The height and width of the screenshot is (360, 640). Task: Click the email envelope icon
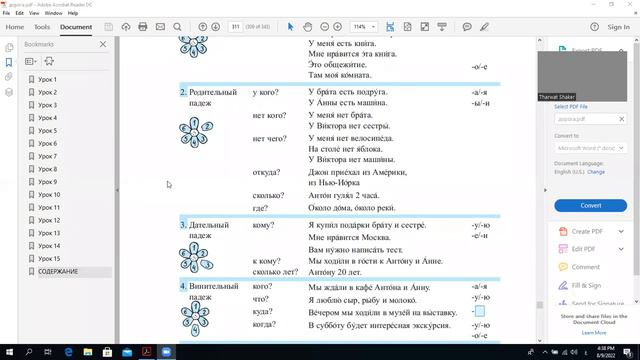point(160,27)
